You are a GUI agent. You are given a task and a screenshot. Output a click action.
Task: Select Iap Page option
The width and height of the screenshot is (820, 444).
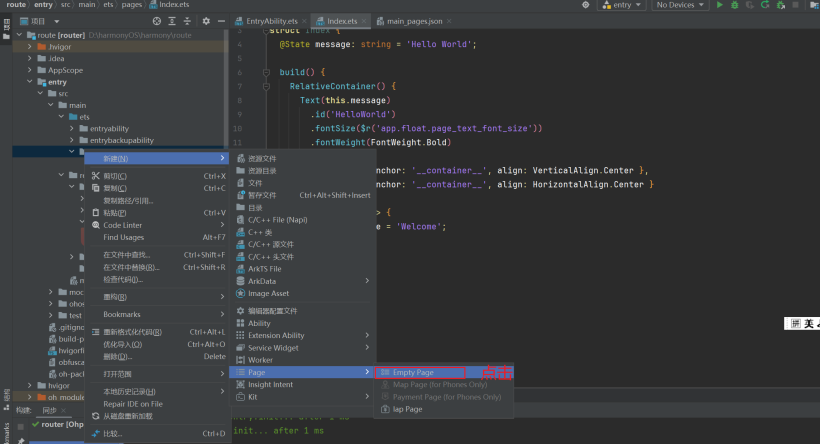point(443,409)
